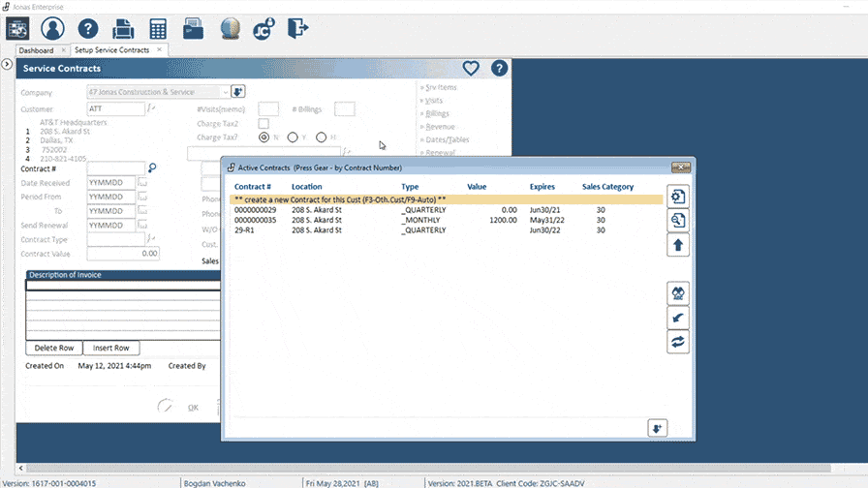Click the OK button
Image resolution: width=868 pixels, height=488 pixels.
(x=193, y=408)
